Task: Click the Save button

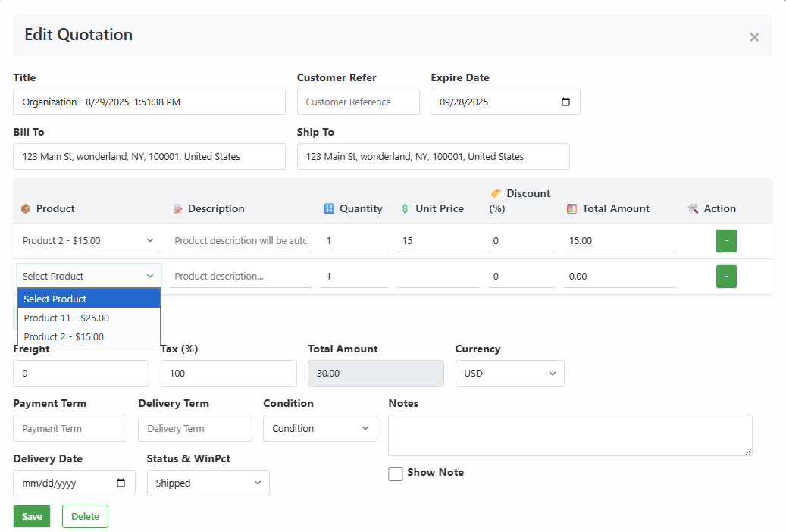Action: 31,516
